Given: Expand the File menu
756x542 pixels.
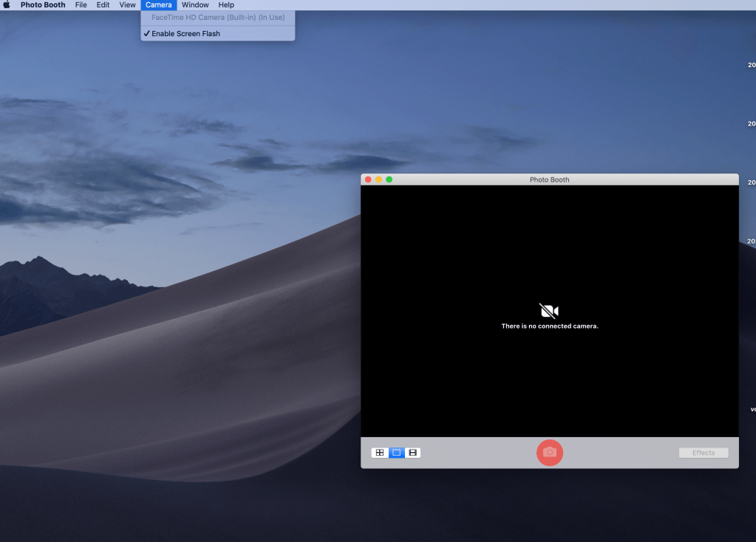Looking at the screenshot, I should [x=81, y=5].
